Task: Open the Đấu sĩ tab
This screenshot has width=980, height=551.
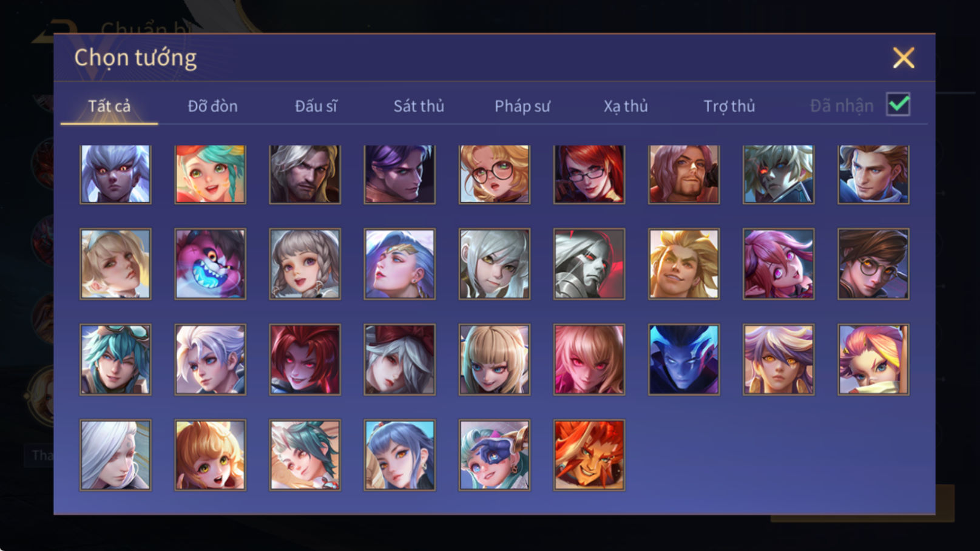Action: point(316,106)
